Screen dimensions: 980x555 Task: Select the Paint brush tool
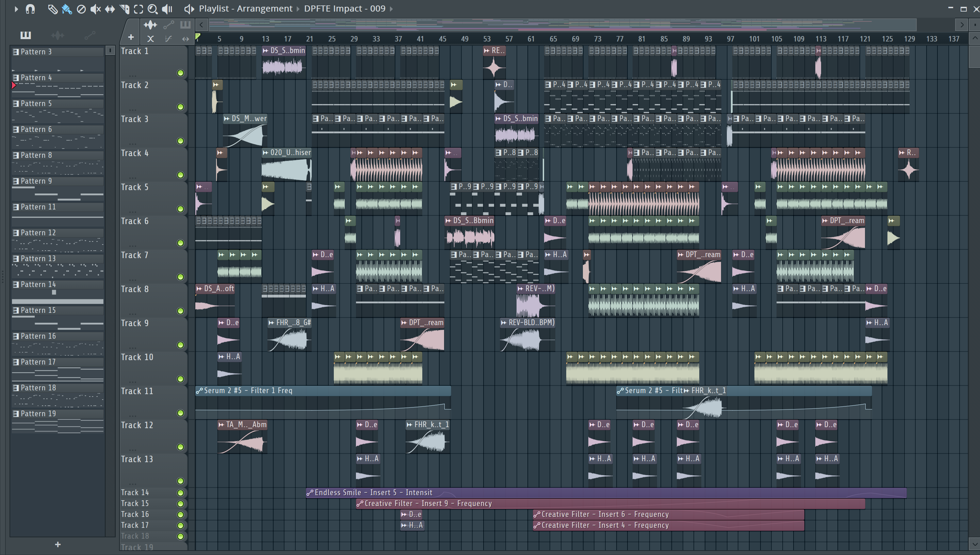pyautogui.click(x=67, y=9)
